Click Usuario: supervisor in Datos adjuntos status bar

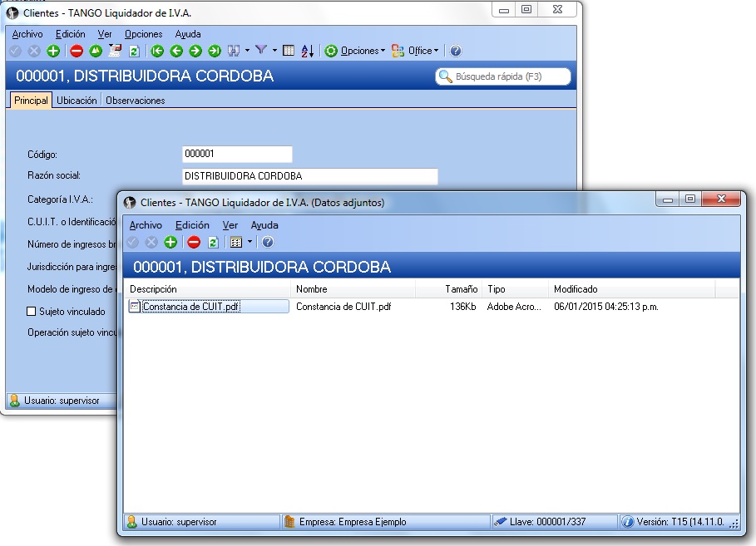[202, 523]
